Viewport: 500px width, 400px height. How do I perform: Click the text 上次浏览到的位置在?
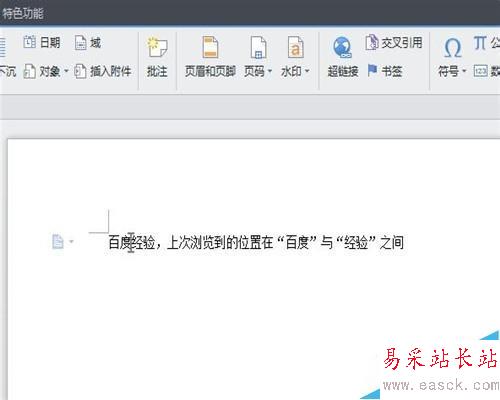tap(220, 242)
